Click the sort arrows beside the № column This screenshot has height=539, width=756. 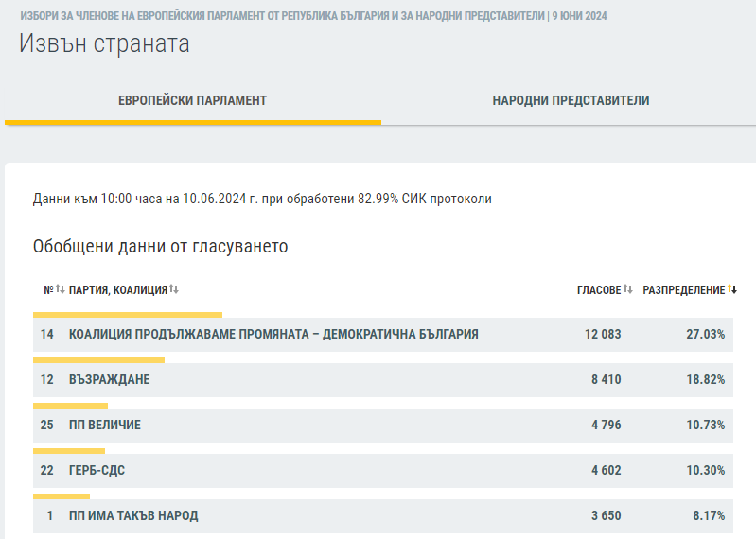60,289
